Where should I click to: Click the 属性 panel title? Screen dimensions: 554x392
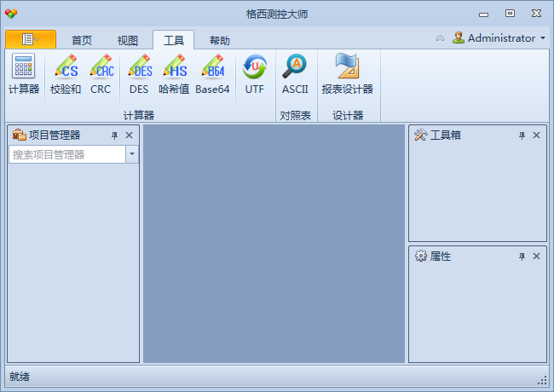pyautogui.click(x=441, y=257)
